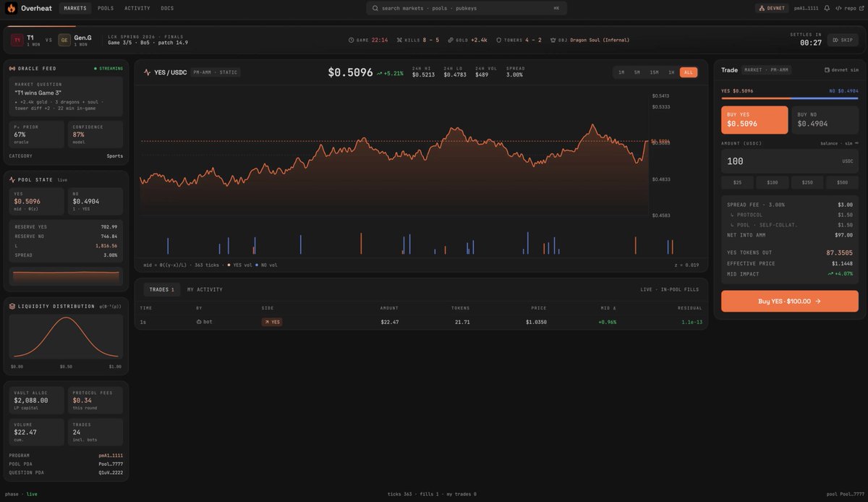
Task: Click the crossed swords kills icon
Action: [x=399, y=41]
